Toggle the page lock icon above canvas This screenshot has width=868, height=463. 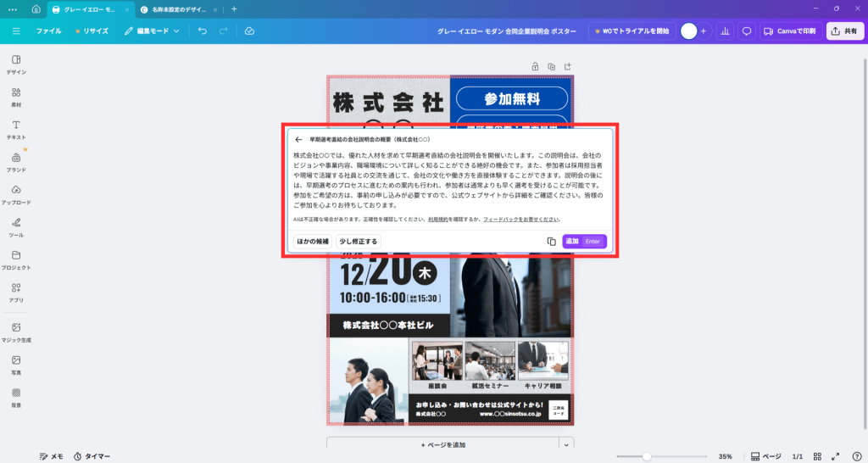(535, 66)
